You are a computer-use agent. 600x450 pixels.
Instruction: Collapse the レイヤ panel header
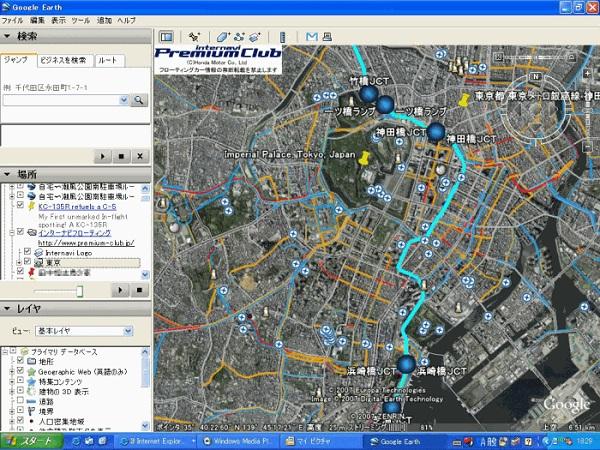coord(8,309)
